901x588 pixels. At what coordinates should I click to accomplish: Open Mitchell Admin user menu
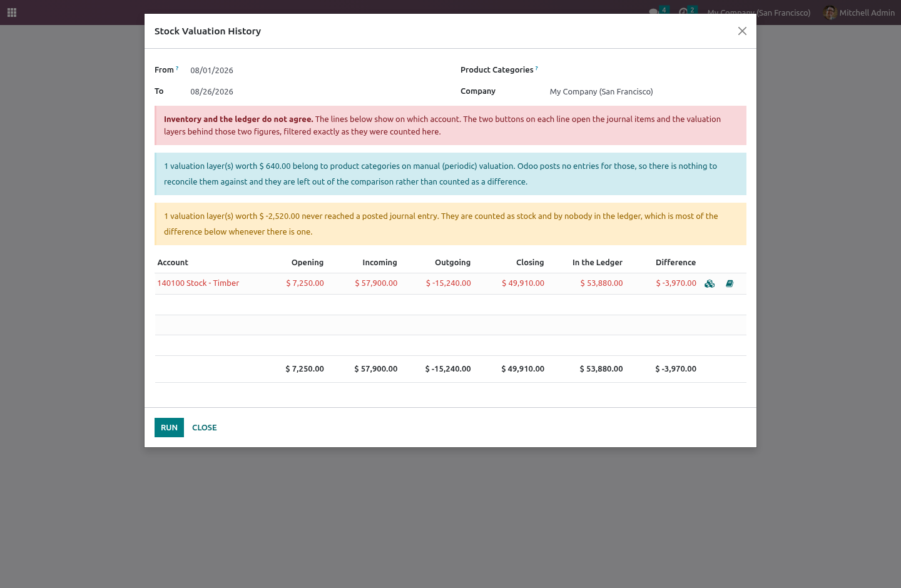coord(859,13)
